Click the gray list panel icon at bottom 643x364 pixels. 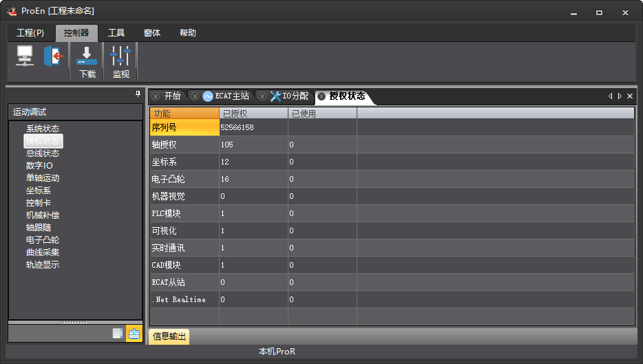click(x=118, y=334)
